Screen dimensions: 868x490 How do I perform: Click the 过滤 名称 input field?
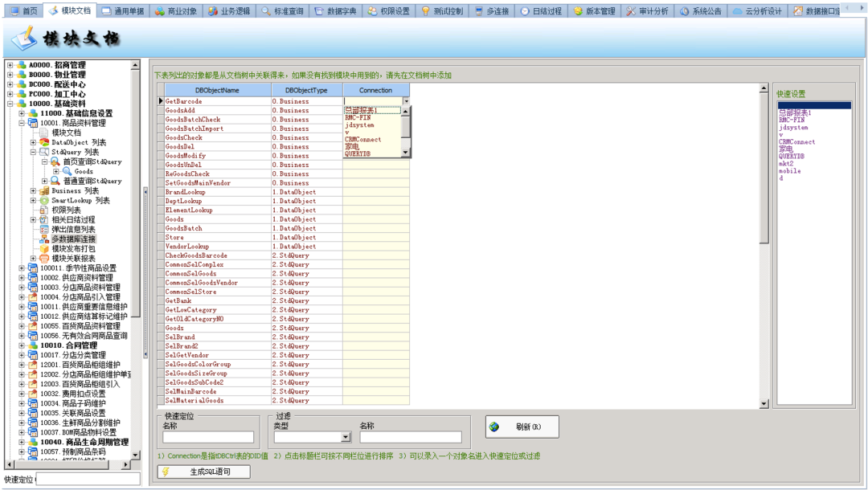click(x=411, y=438)
